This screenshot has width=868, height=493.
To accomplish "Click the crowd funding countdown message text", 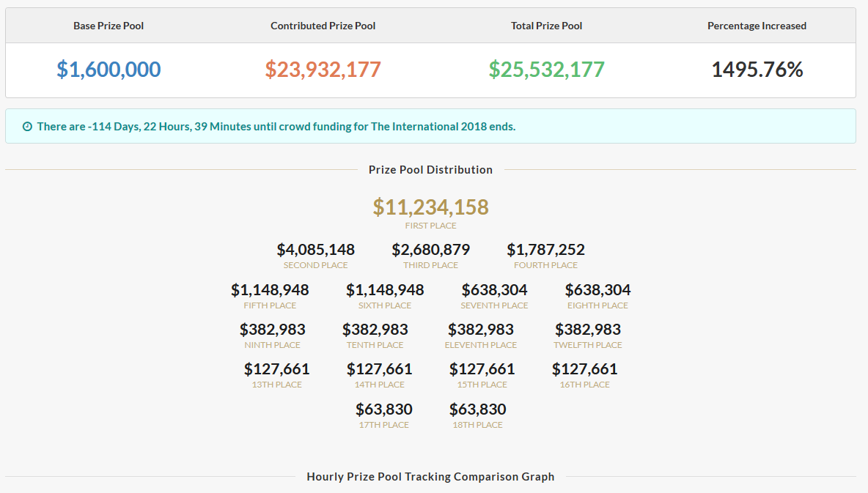I will [276, 127].
